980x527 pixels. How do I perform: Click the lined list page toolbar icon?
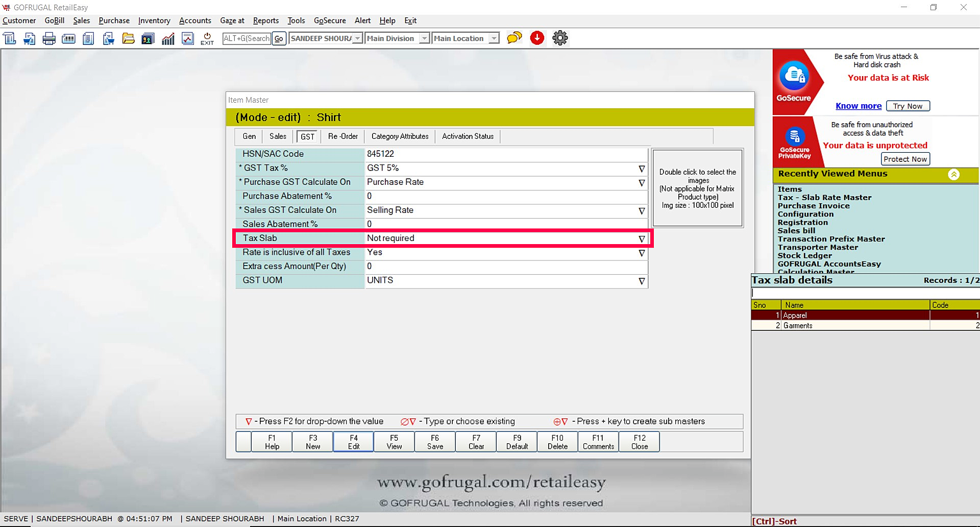pyautogui.click(x=88, y=38)
